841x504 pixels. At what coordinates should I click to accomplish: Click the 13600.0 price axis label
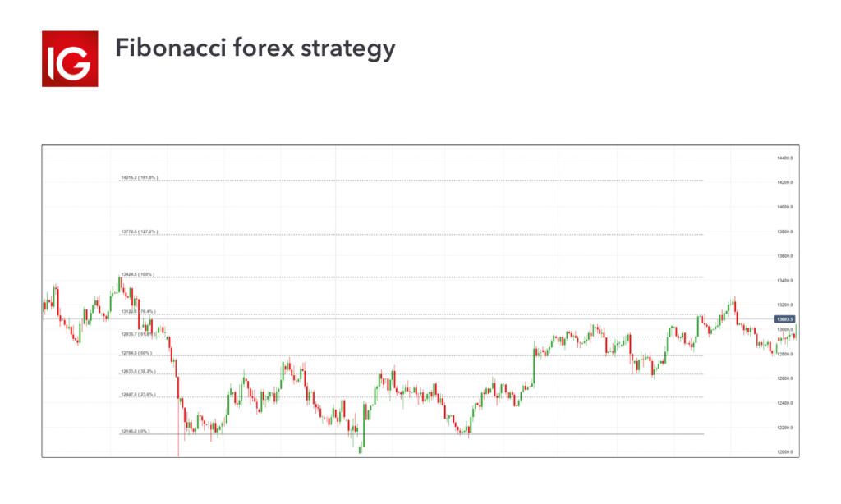784,256
